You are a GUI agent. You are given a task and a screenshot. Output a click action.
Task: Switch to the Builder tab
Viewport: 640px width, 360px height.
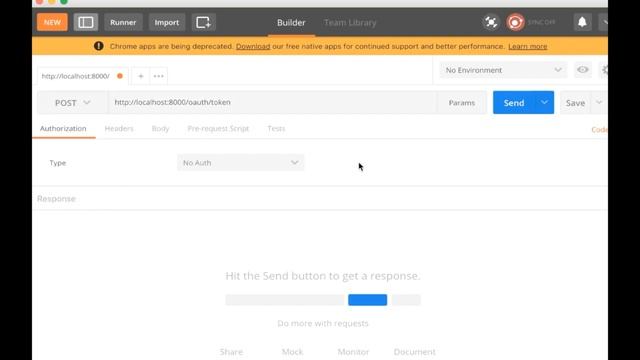coord(291,23)
